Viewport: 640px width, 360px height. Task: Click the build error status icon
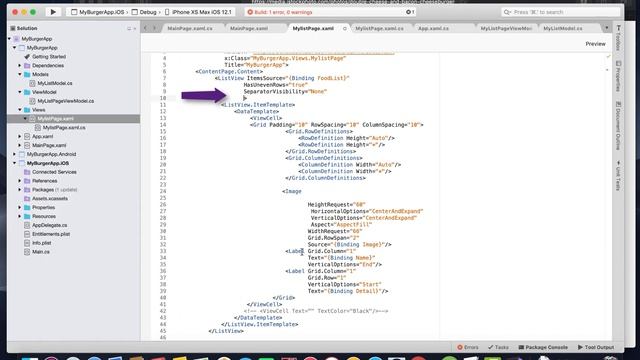(x=250, y=12)
